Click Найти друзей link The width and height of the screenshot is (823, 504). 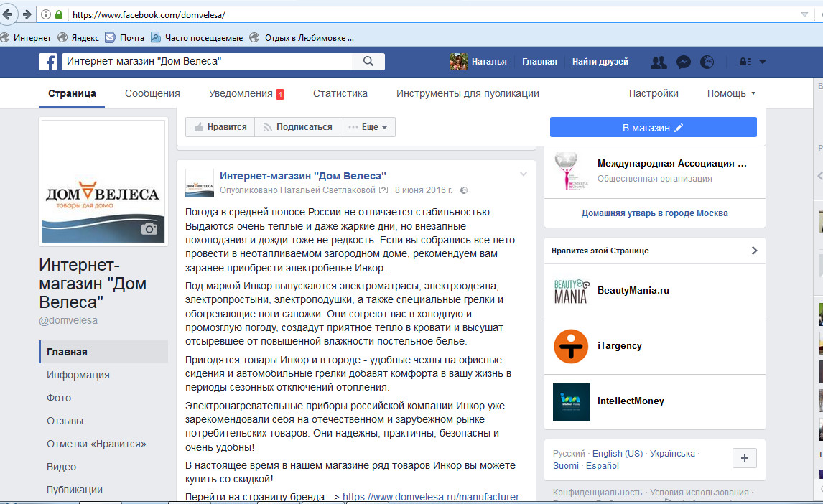(x=600, y=61)
